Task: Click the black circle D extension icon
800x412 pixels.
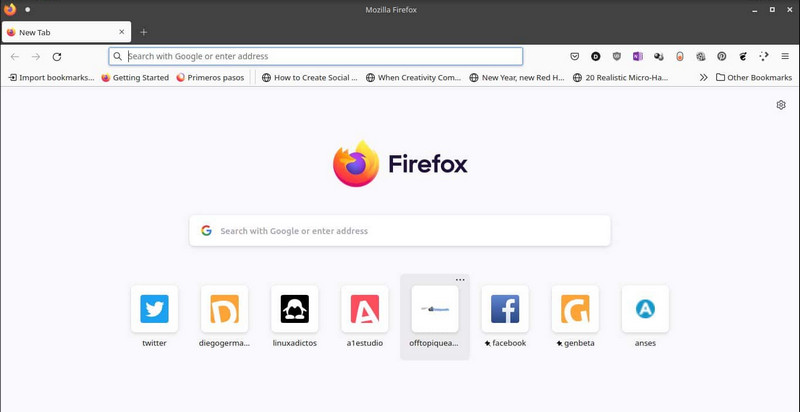Action: [x=595, y=57]
